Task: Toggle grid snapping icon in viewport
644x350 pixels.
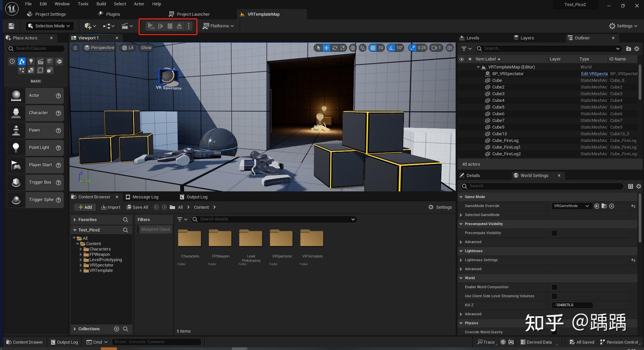Action: (373, 48)
